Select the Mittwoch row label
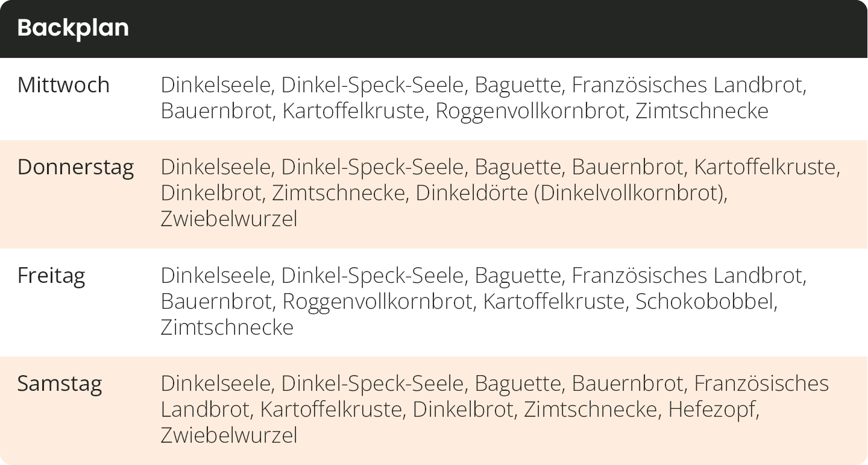 (x=63, y=85)
